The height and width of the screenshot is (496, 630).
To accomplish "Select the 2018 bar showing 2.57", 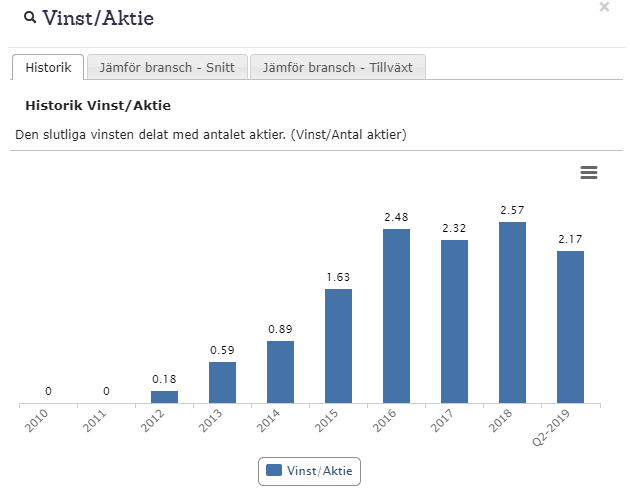I will tap(512, 312).
